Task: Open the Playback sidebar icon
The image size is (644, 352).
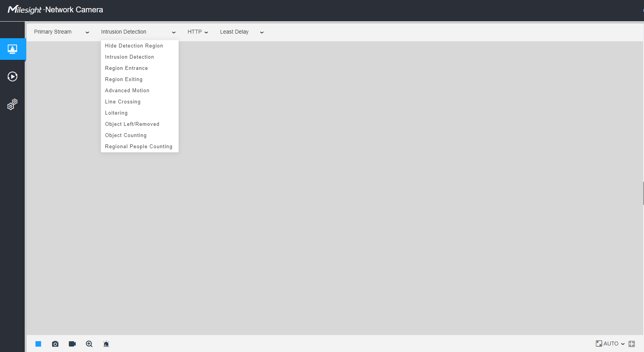Action: (x=12, y=76)
